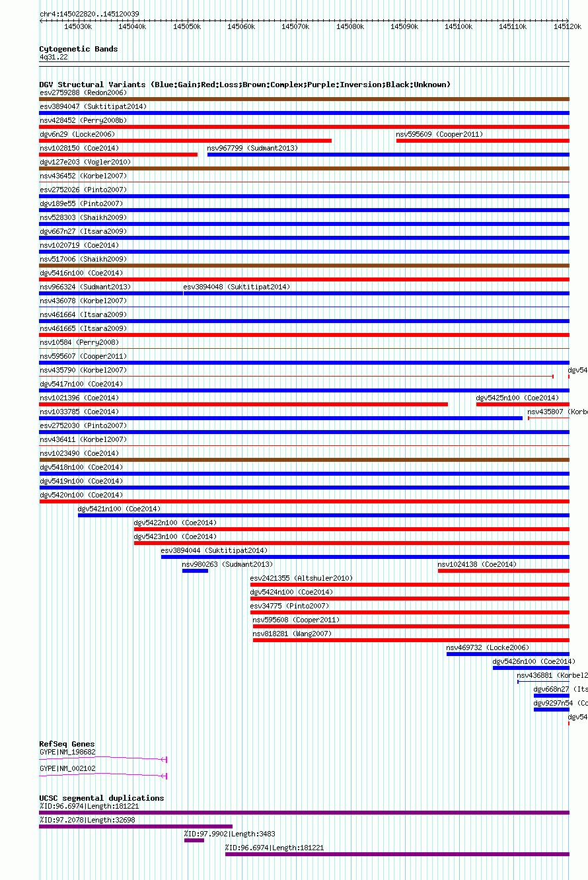Select the dgv5421n100 (Coe2014) variant label
This screenshot has width=588, height=880.
119,509
